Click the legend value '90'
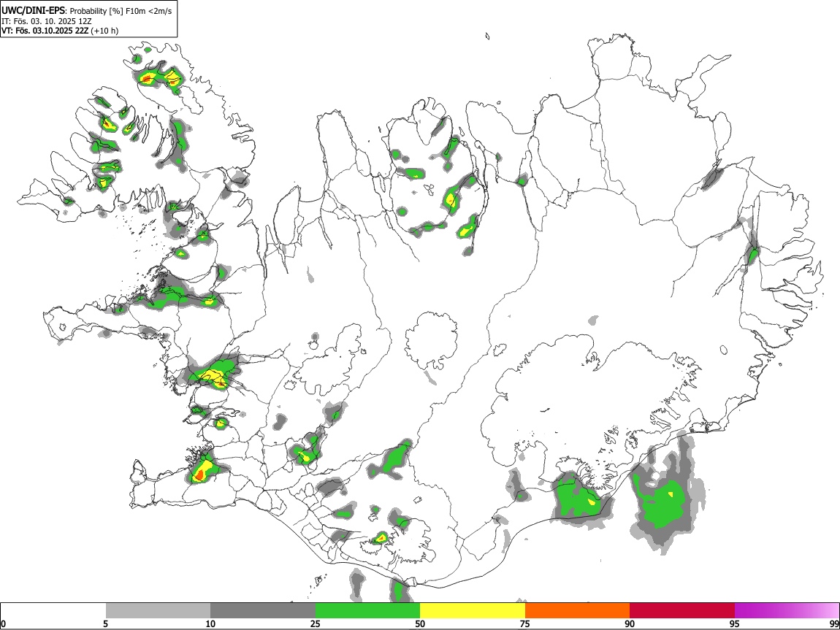 (630, 623)
